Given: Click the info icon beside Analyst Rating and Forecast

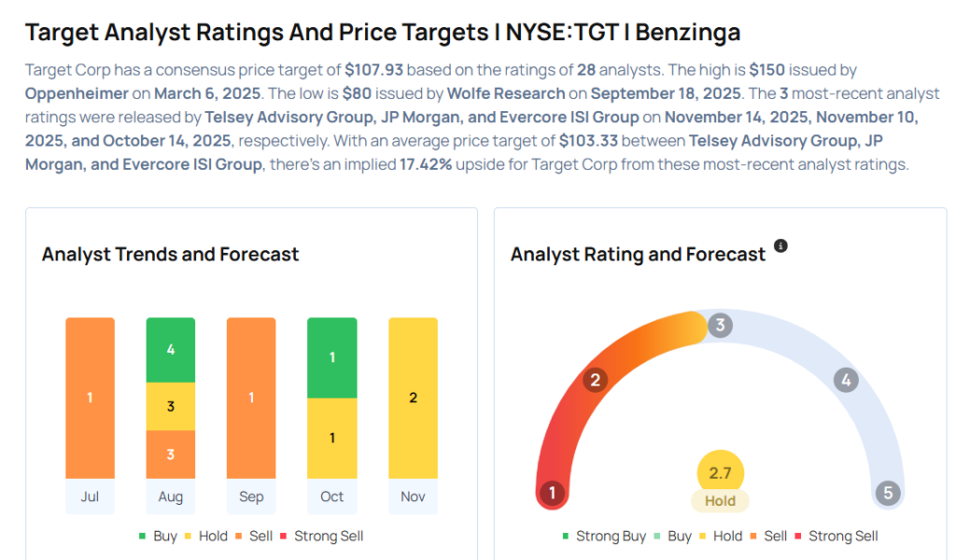Looking at the screenshot, I should click(780, 246).
